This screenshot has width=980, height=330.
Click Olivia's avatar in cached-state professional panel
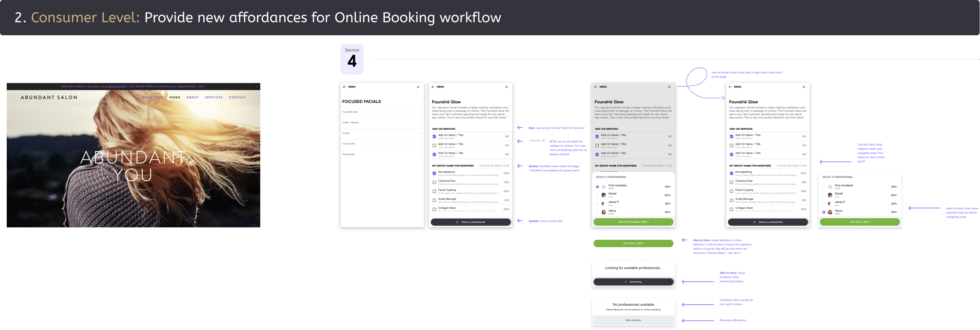click(830, 212)
